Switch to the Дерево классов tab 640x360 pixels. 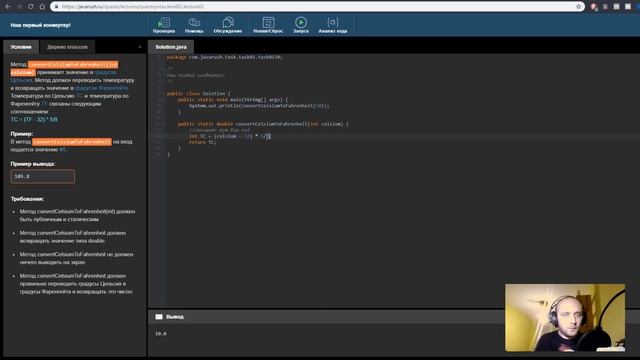coord(67,47)
